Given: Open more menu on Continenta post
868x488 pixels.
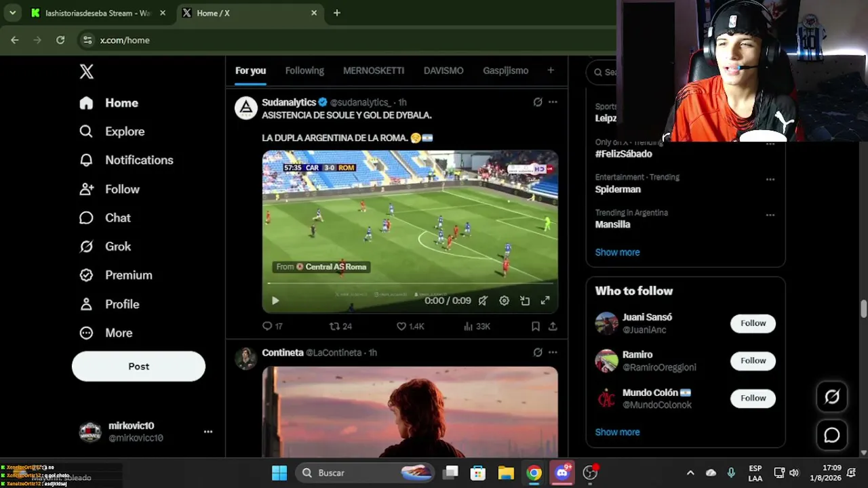Looking at the screenshot, I should [x=553, y=352].
